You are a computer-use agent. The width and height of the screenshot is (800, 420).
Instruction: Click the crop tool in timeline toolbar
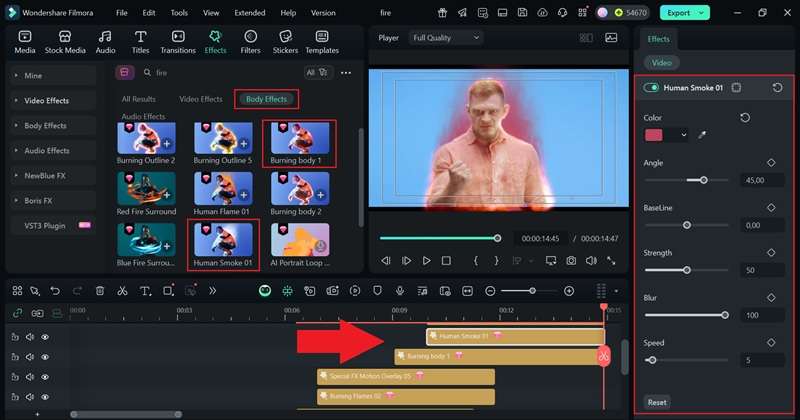(168, 291)
